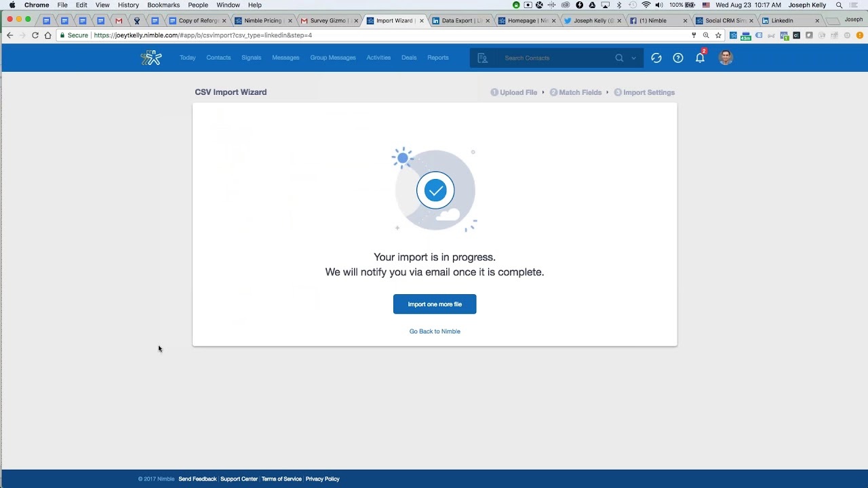Image resolution: width=868 pixels, height=488 pixels.
Task: Open notifications with the bell icon
Action: click(700, 58)
